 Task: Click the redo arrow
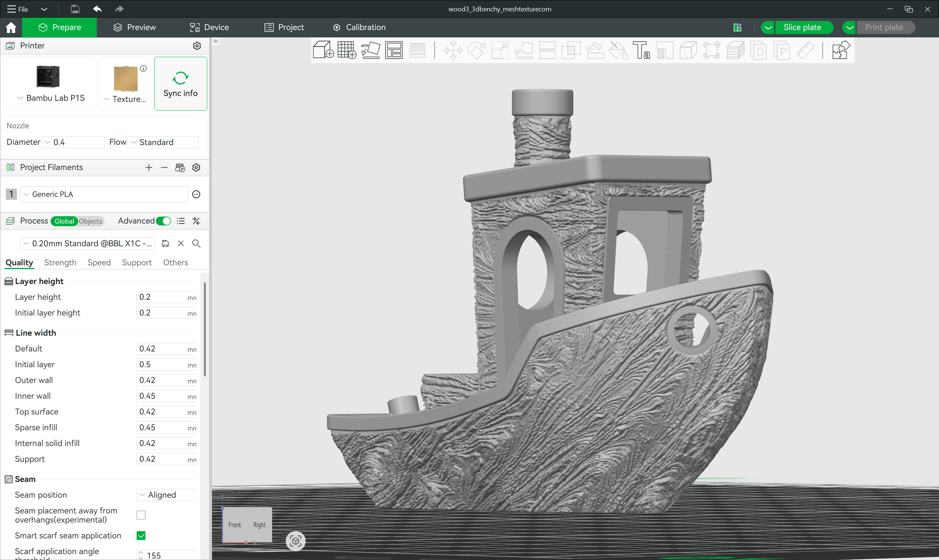coord(119,9)
